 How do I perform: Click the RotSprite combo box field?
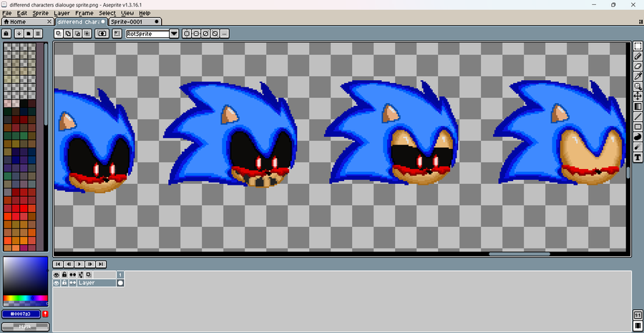coord(147,34)
